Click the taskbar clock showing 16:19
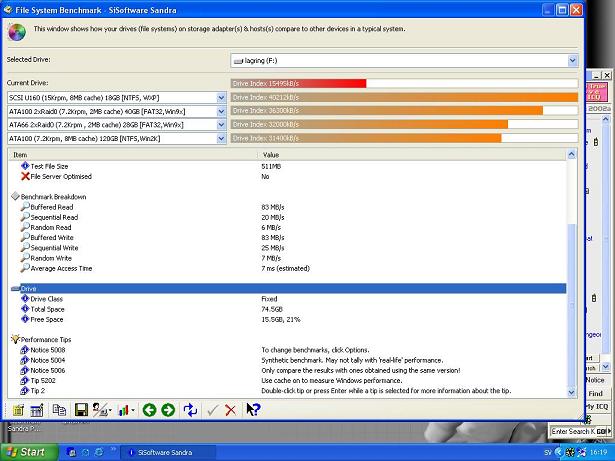Image resolution: width=615 pixels, height=461 pixels. click(598, 453)
